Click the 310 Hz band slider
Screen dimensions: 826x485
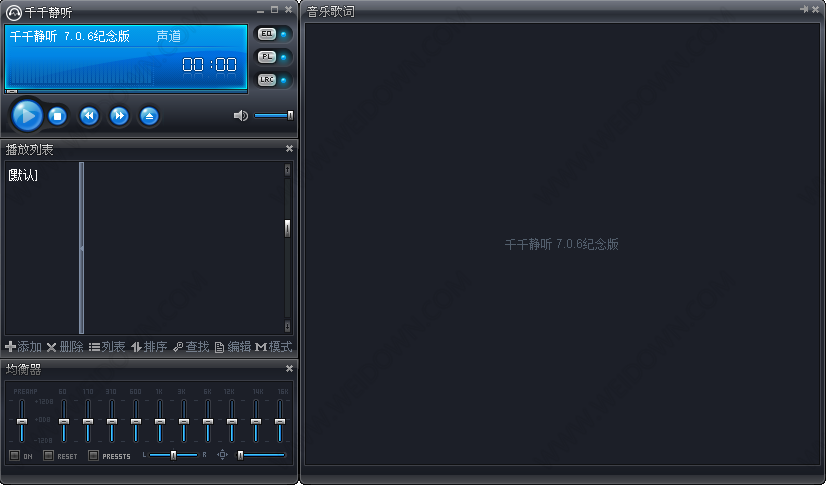click(x=112, y=421)
